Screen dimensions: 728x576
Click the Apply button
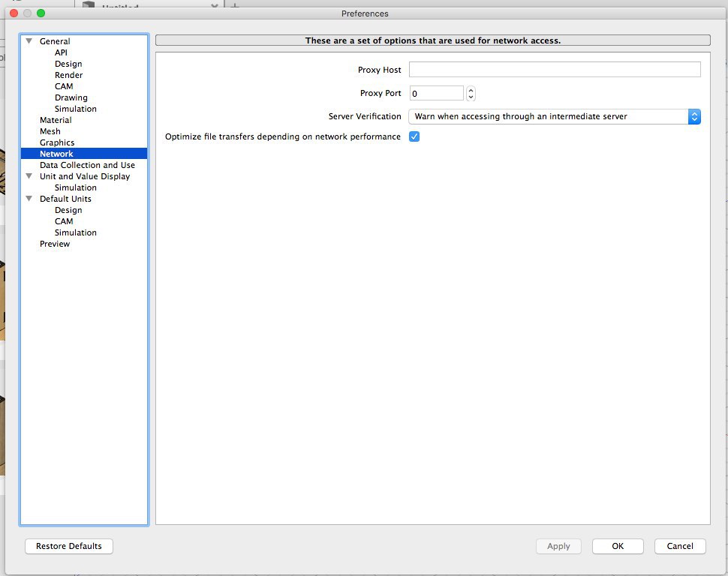[x=558, y=546]
